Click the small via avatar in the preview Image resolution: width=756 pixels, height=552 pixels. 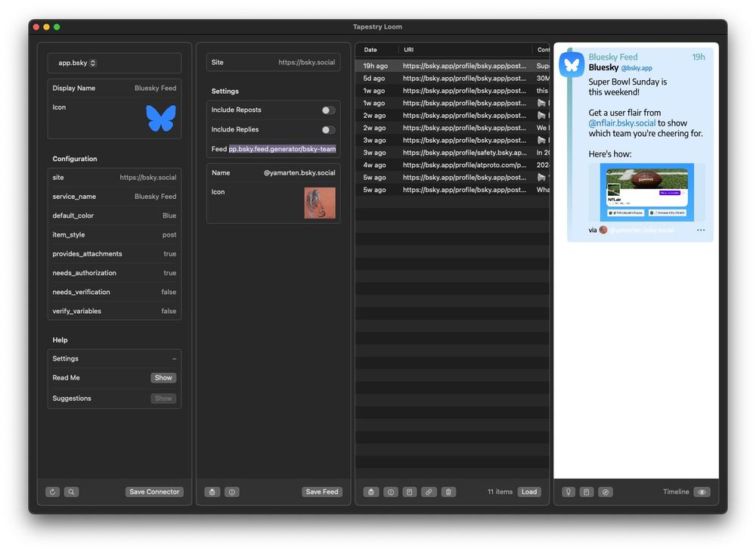[x=603, y=230]
